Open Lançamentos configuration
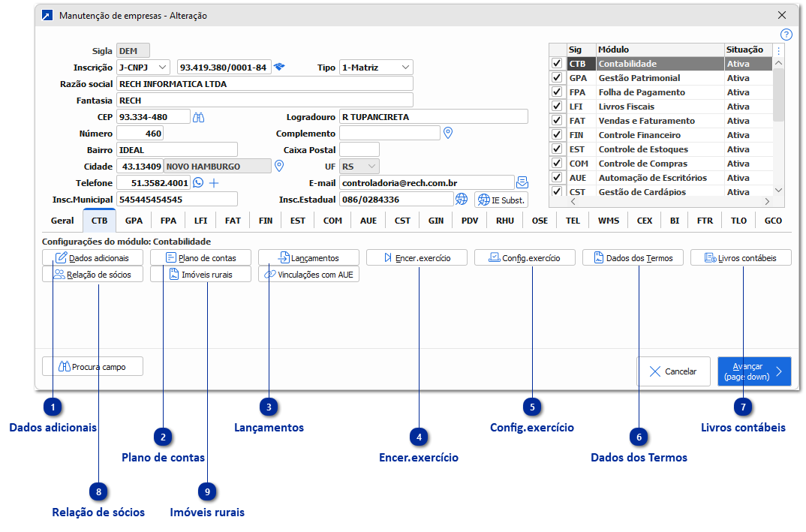The image size is (806, 532). [308, 257]
